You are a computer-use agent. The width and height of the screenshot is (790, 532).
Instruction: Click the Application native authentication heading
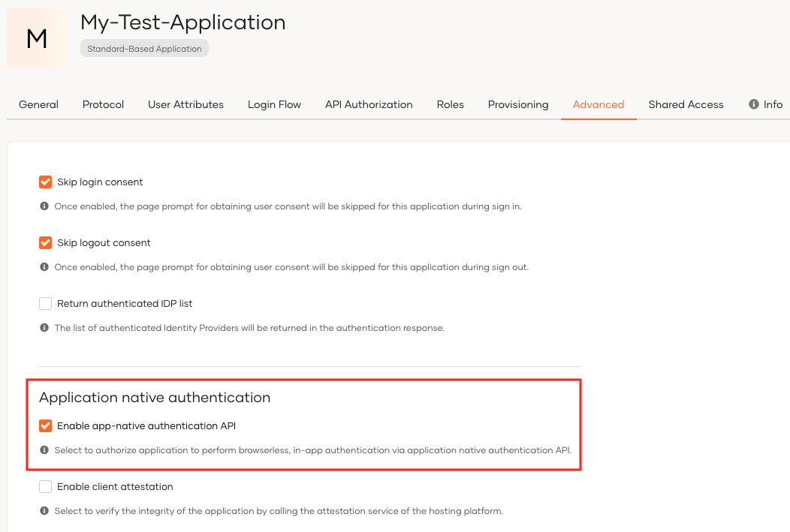[155, 398]
